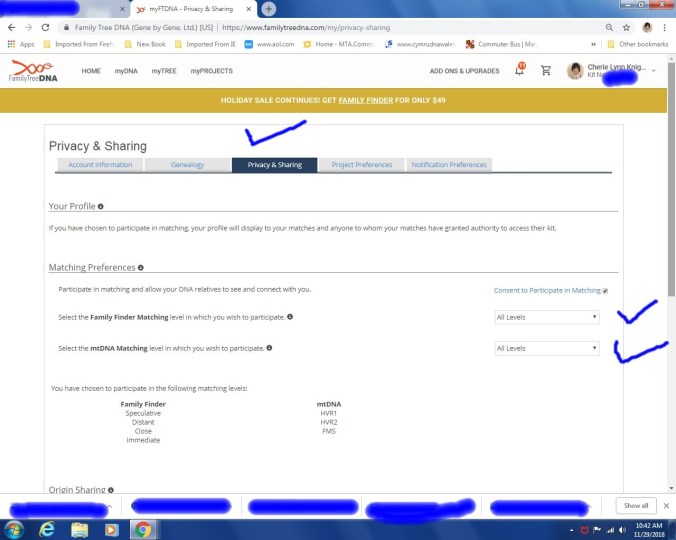Open the shopping cart icon

pos(546,71)
